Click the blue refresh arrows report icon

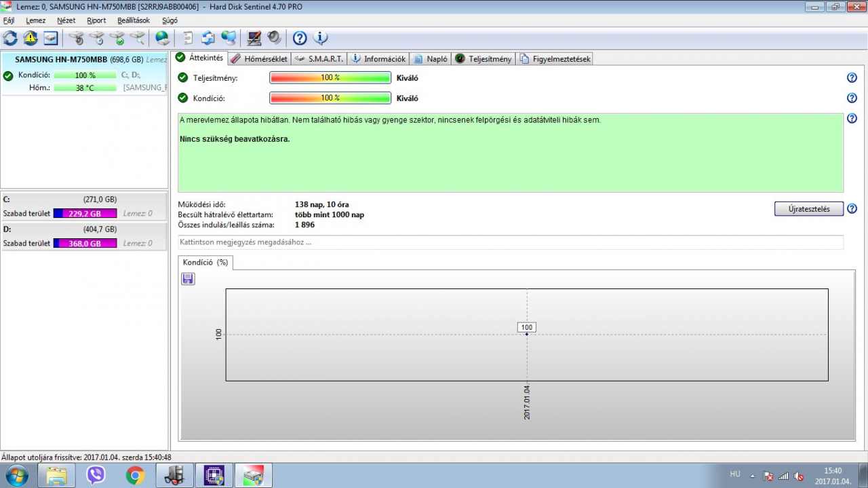click(208, 38)
